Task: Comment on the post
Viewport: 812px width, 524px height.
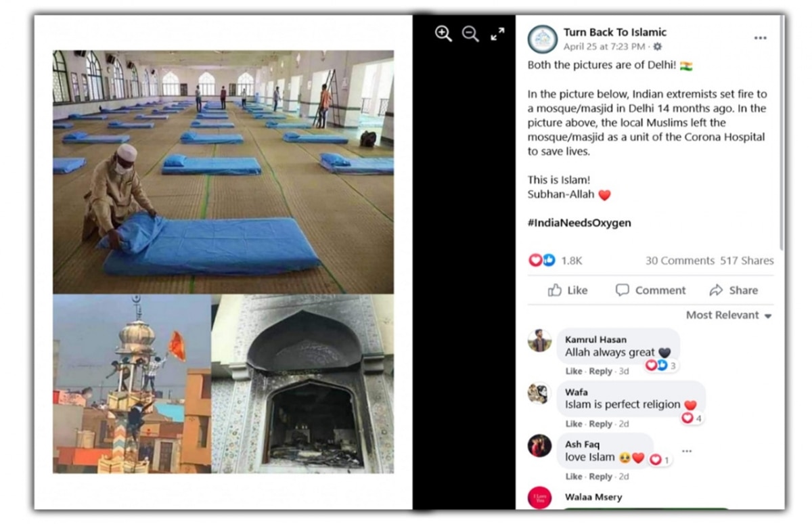Action: pyautogui.click(x=650, y=290)
